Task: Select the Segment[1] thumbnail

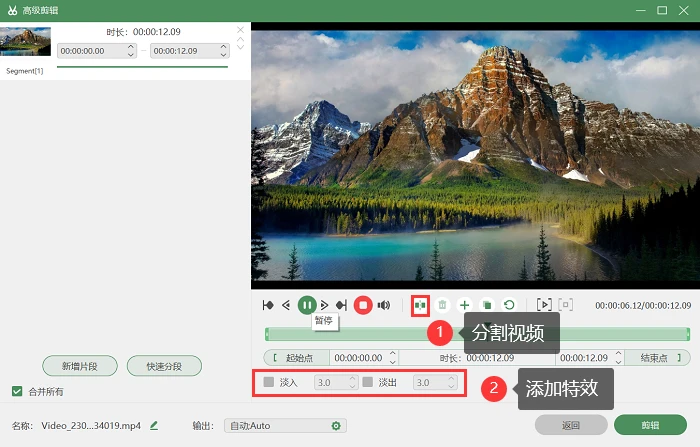Action: coord(25,42)
